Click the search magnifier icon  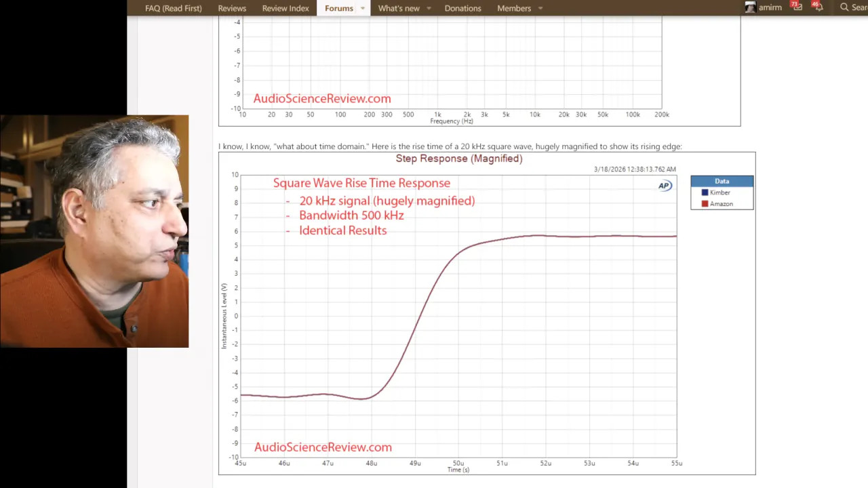click(844, 7)
